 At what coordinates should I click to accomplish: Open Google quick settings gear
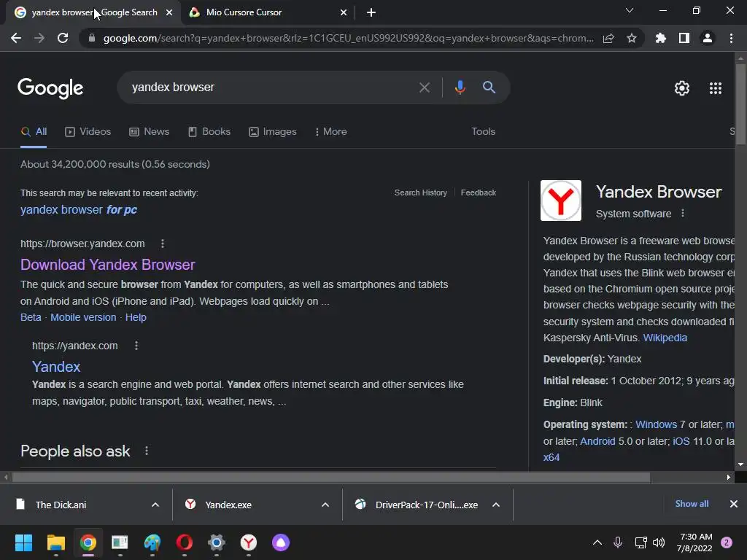682,88
